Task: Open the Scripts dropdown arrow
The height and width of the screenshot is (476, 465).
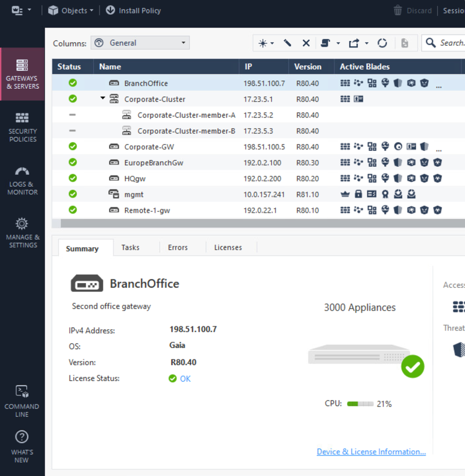Action: pyautogui.click(x=338, y=43)
